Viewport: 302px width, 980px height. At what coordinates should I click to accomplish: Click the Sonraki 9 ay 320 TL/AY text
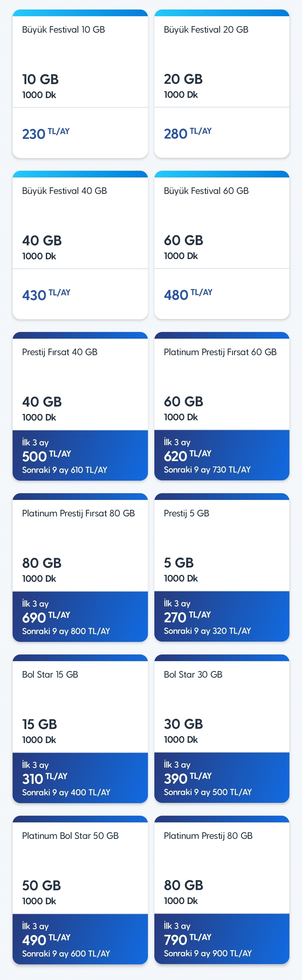pos(207,631)
